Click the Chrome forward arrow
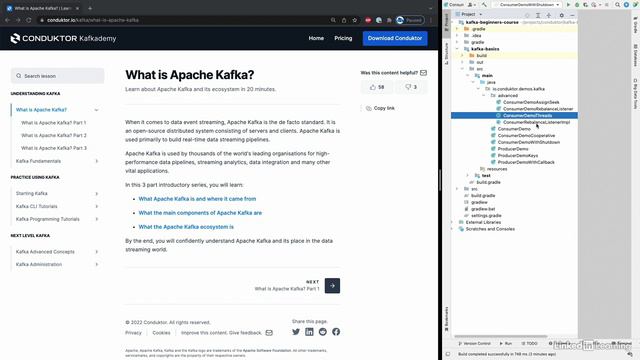 [x=18, y=20]
